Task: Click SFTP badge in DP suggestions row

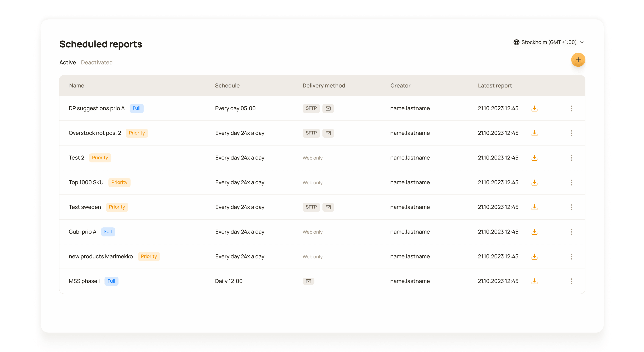Action: tap(311, 108)
